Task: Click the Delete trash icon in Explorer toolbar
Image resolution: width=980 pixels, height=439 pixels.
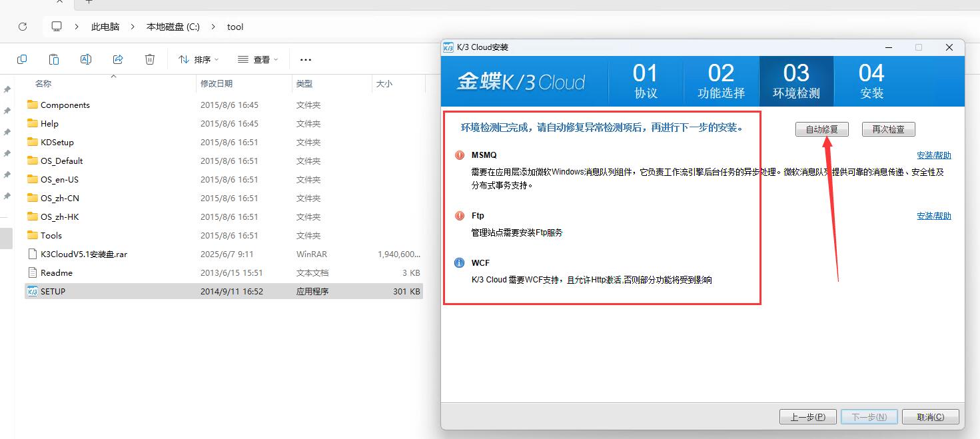Action: [150, 59]
